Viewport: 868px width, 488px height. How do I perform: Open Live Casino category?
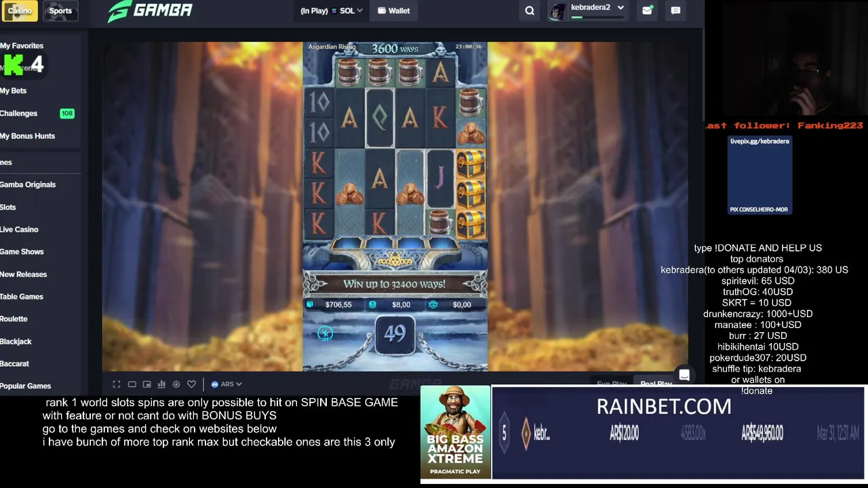(x=20, y=230)
